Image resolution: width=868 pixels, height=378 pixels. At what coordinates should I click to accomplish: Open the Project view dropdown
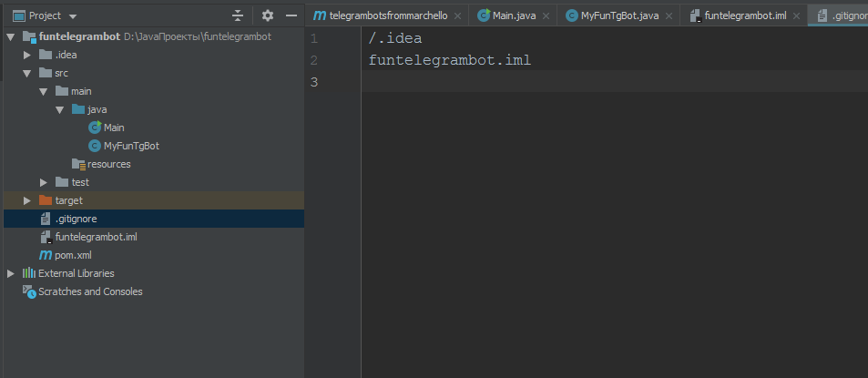pyautogui.click(x=73, y=16)
